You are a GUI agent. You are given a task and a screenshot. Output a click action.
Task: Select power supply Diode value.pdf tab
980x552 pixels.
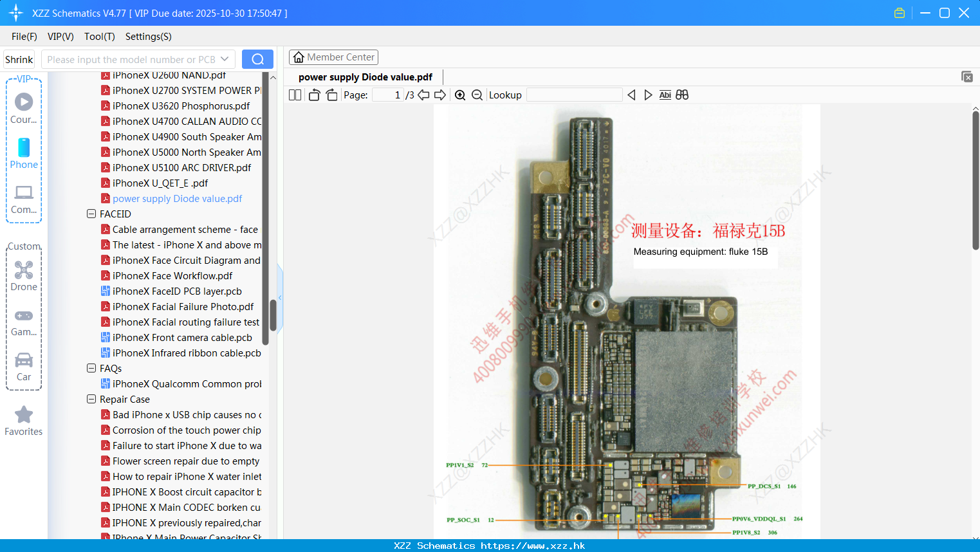tap(365, 77)
